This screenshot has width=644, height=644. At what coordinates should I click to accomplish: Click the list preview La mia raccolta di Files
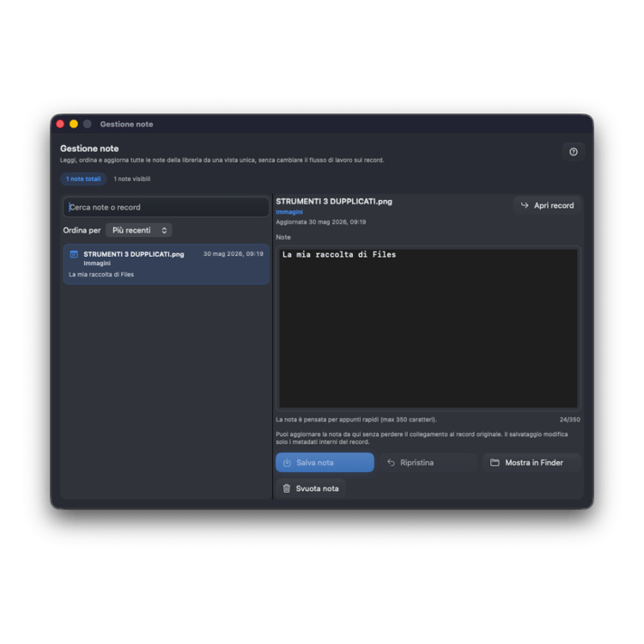[101, 275]
